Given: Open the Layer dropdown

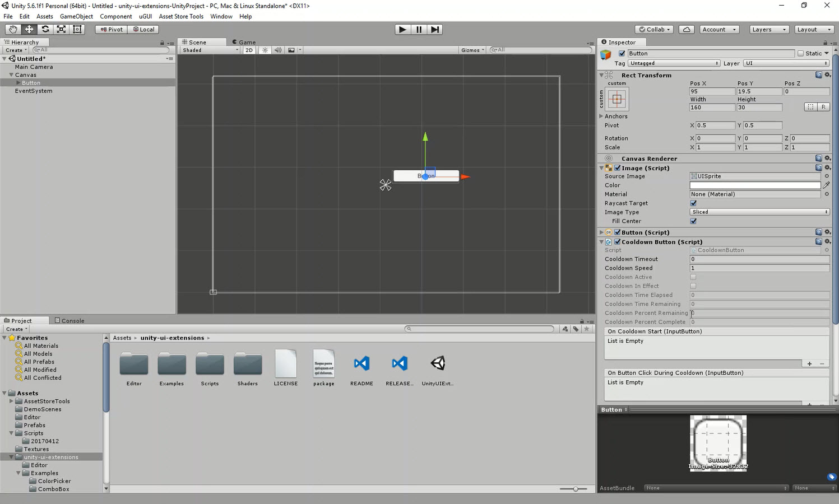Looking at the screenshot, I should point(786,63).
